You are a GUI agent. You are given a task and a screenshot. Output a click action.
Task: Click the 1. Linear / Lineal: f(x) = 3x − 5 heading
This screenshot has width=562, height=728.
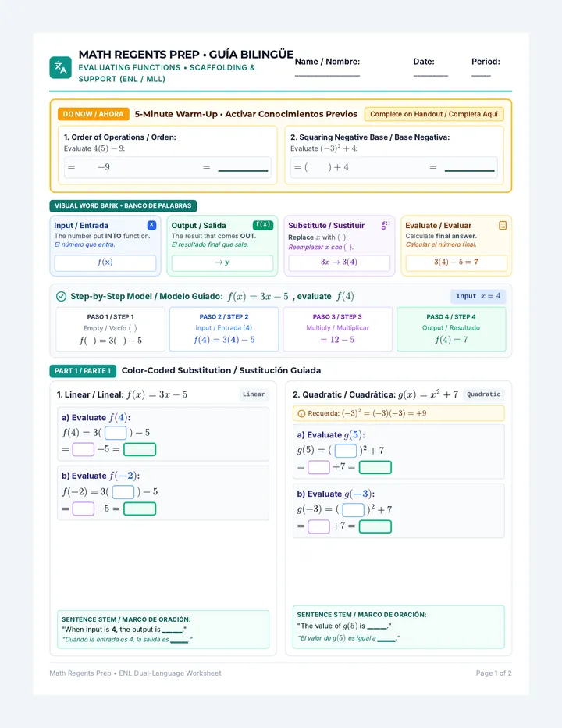122,394
